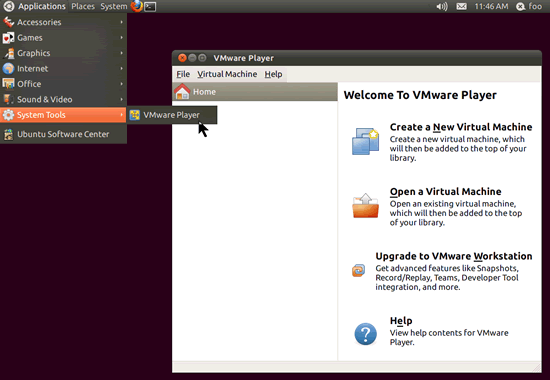The width and height of the screenshot is (550, 380).
Task: Expand the Internet submenu arrow
Action: tap(121, 68)
